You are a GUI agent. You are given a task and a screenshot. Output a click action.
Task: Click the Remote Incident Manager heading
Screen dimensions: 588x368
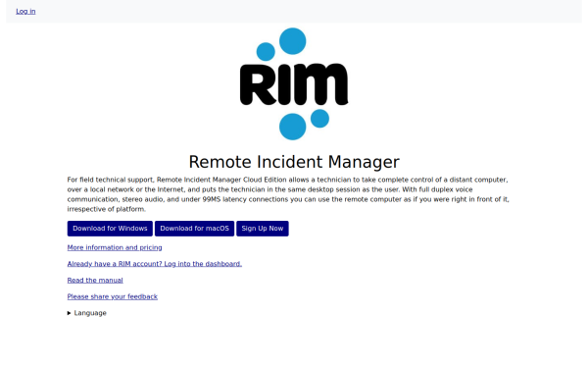click(x=294, y=162)
